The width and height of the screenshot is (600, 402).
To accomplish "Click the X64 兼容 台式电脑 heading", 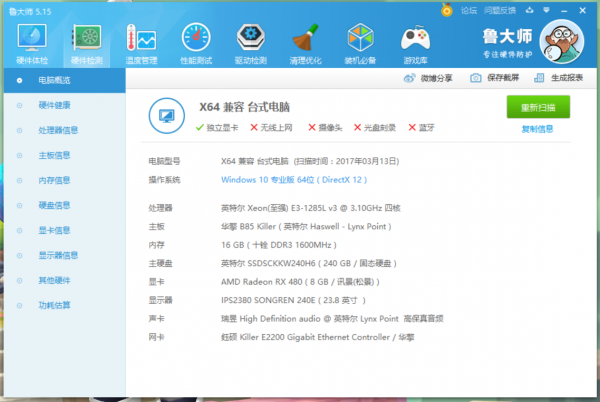I will coord(244,107).
